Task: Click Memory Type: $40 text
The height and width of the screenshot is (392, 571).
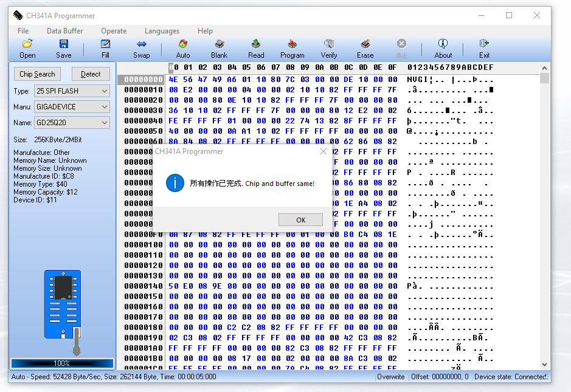Action: pos(40,184)
